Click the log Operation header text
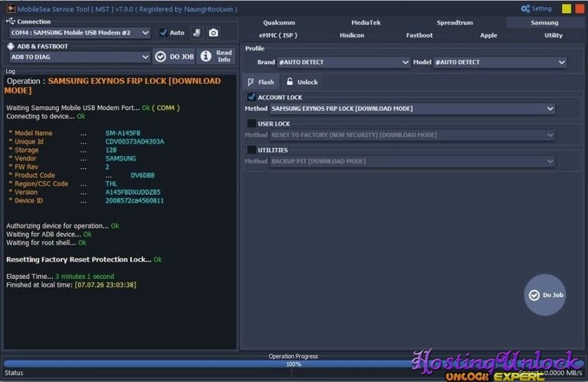Image resolution: width=588 pixels, height=382 pixels. click(x=112, y=86)
